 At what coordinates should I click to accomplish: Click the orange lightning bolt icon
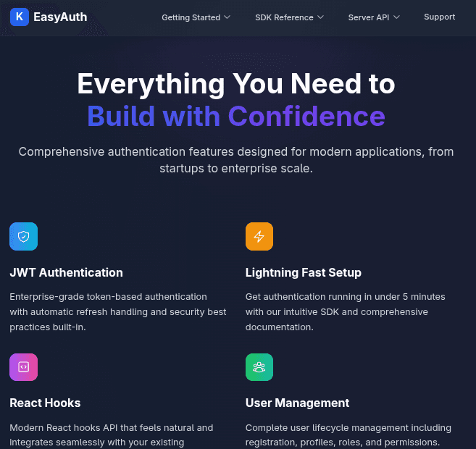(259, 236)
